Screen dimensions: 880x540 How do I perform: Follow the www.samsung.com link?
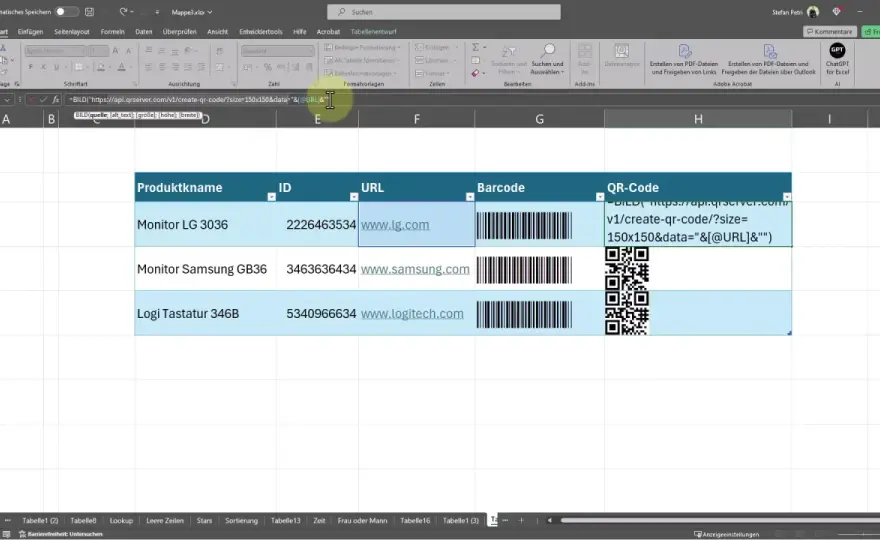415,269
